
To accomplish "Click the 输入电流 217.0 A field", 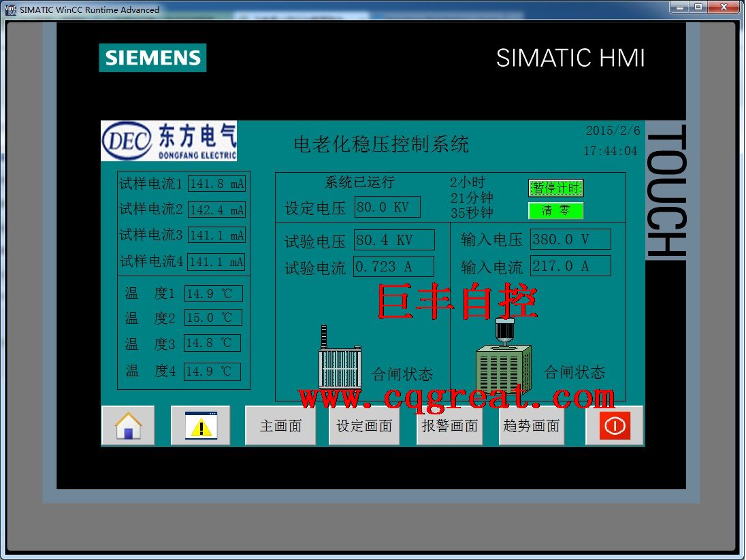I will point(570,266).
